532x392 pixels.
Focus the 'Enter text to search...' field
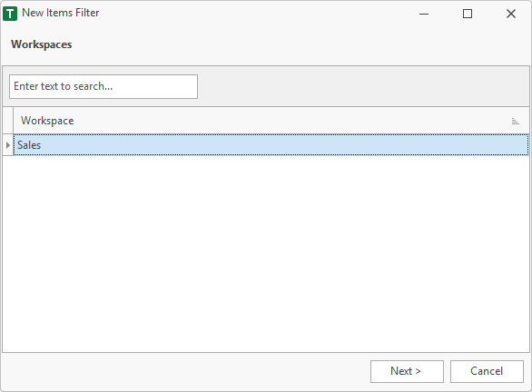[103, 87]
